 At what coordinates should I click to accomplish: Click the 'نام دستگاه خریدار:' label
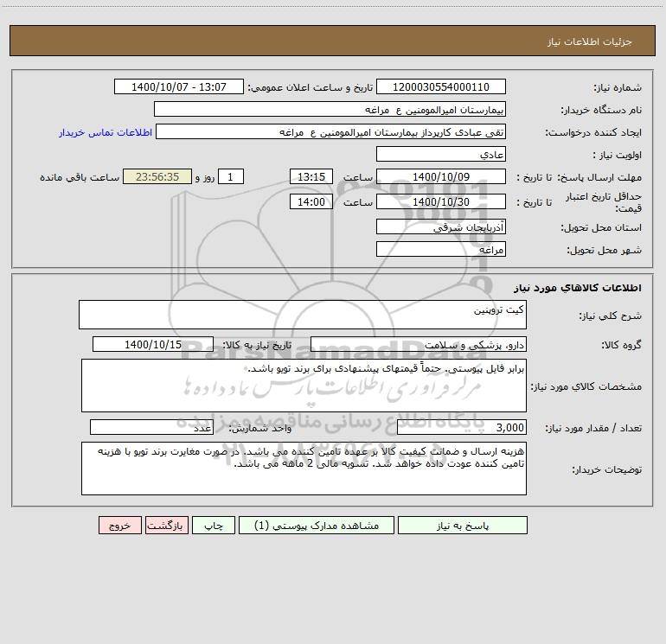(x=601, y=110)
